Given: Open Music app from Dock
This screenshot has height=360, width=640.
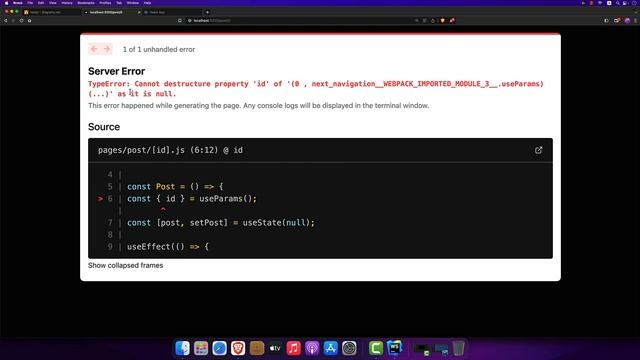Looking at the screenshot, I should point(293,348).
